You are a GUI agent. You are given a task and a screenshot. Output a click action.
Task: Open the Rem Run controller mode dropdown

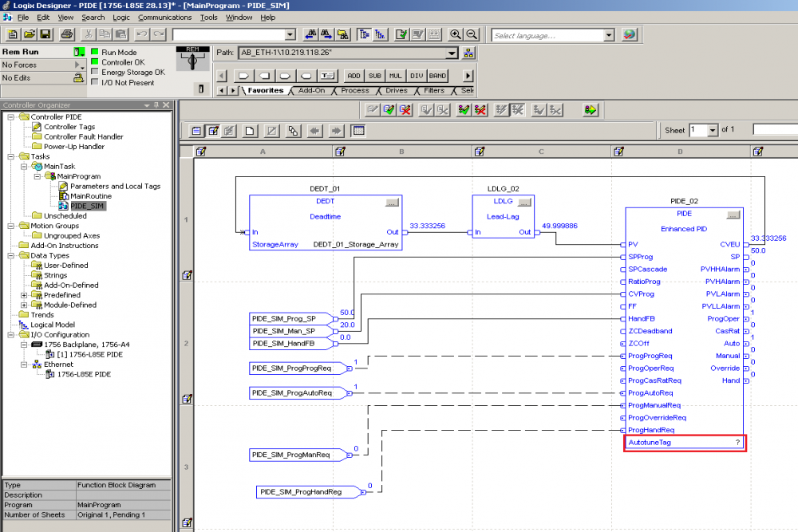(79, 52)
